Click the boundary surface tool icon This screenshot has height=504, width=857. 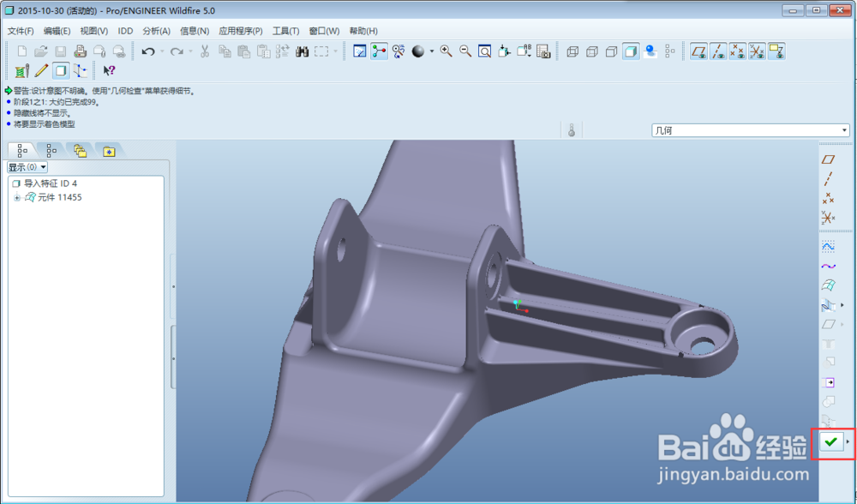point(828,285)
